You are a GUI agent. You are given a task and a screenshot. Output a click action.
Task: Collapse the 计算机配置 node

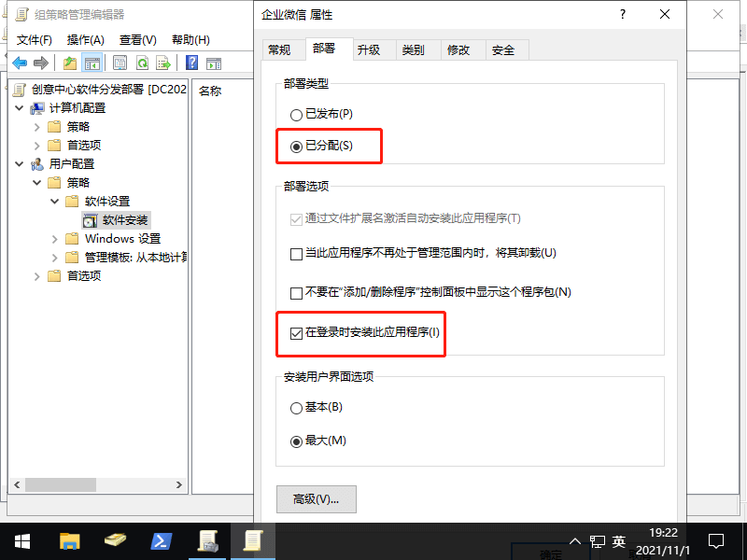click(x=19, y=108)
